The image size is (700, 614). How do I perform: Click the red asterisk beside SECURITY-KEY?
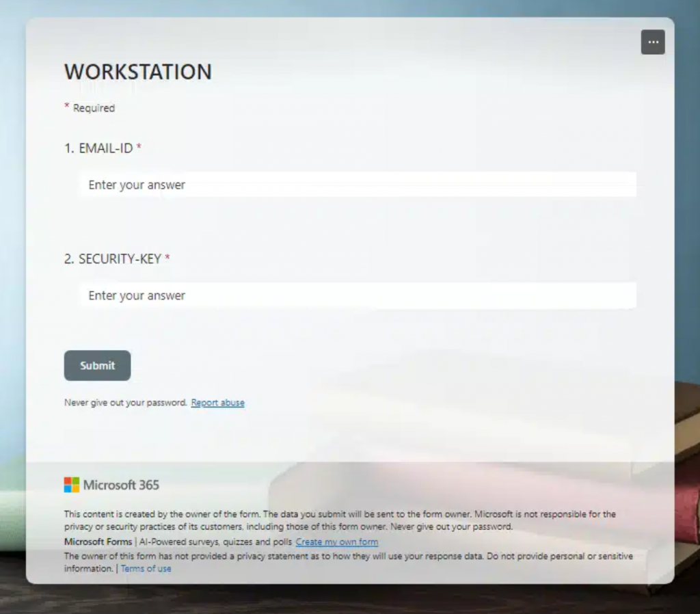[x=167, y=258]
